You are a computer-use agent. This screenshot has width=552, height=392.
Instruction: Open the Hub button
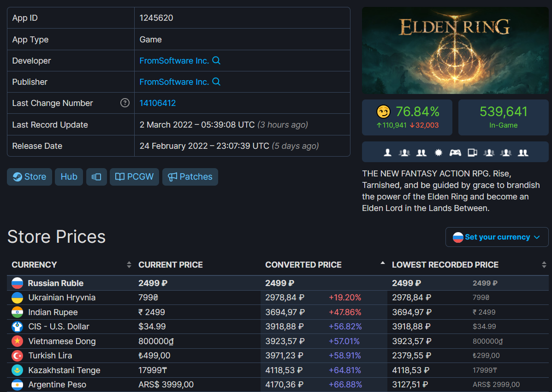click(69, 176)
